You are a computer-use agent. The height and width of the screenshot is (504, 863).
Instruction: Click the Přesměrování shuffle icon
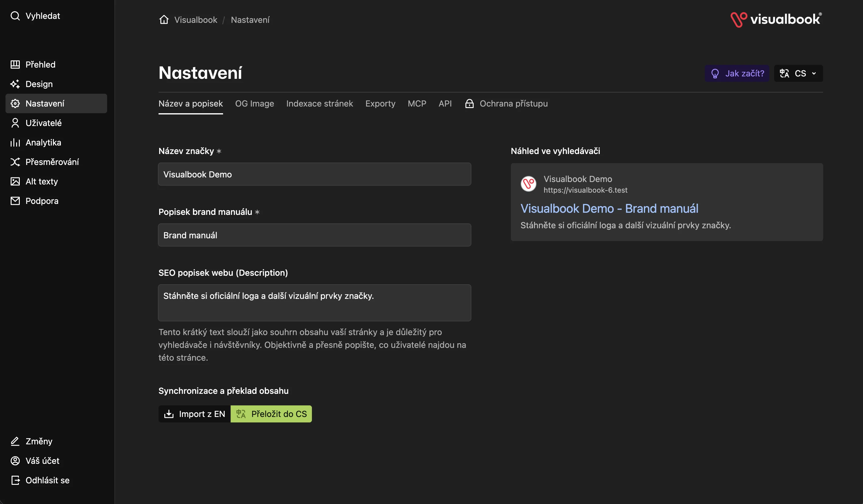click(15, 162)
